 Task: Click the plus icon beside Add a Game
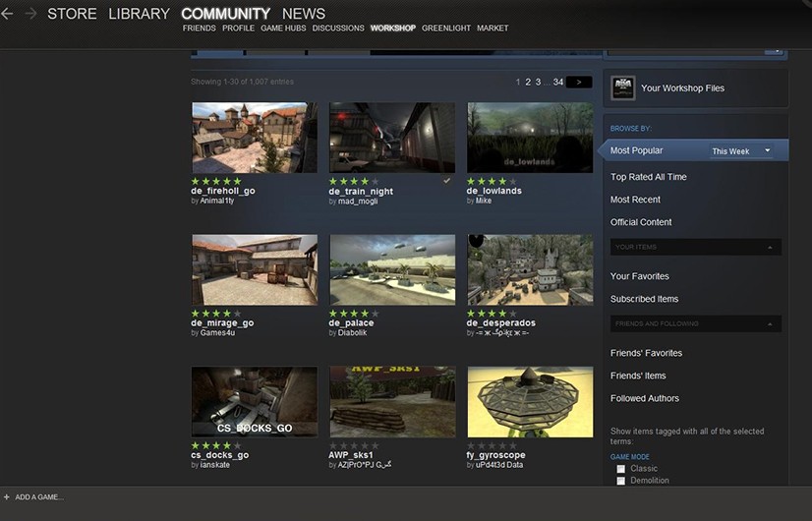pyautogui.click(x=6, y=497)
